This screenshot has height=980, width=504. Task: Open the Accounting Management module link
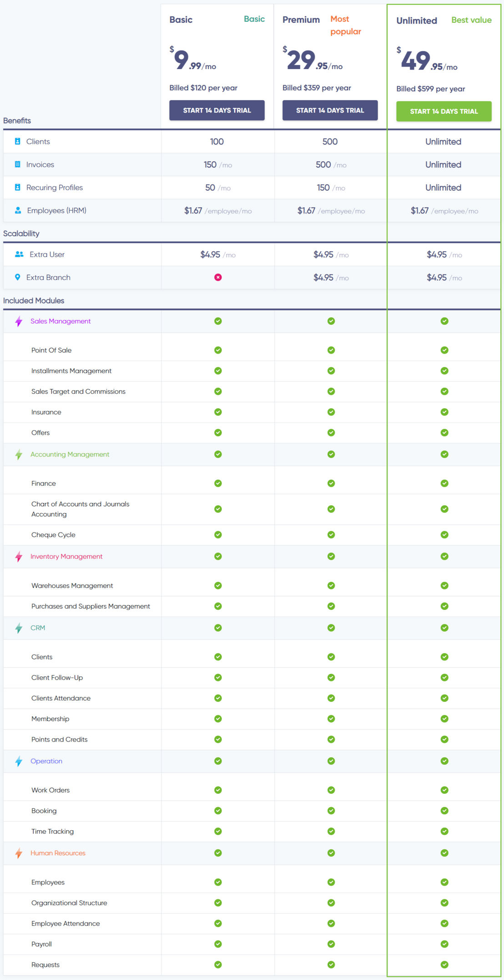[x=70, y=454]
